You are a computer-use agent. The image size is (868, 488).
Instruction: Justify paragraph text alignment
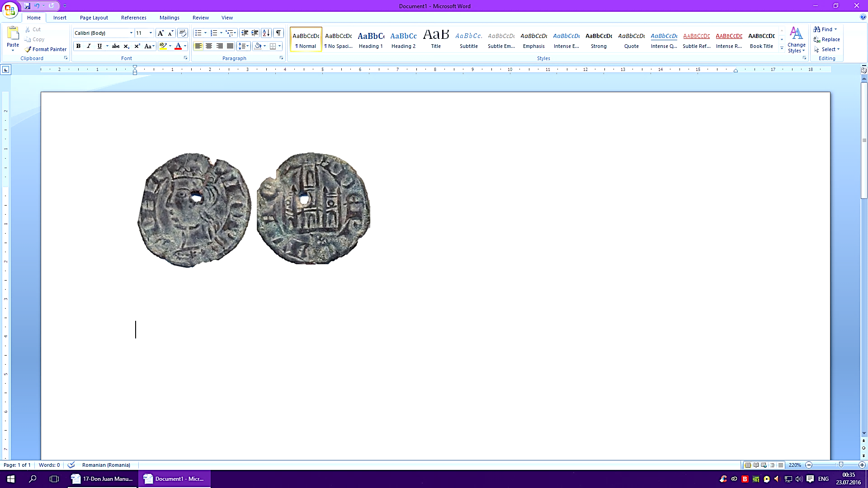tap(230, 46)
